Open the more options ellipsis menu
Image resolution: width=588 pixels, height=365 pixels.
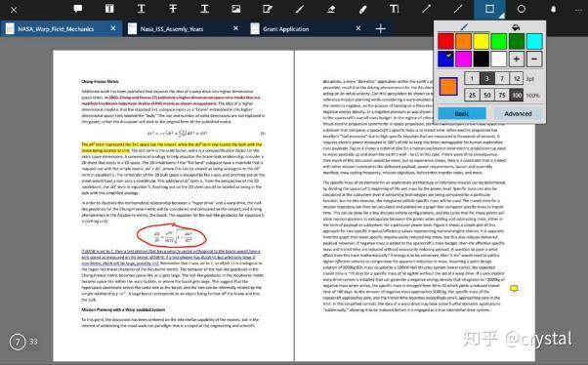(x=578, y=10)
